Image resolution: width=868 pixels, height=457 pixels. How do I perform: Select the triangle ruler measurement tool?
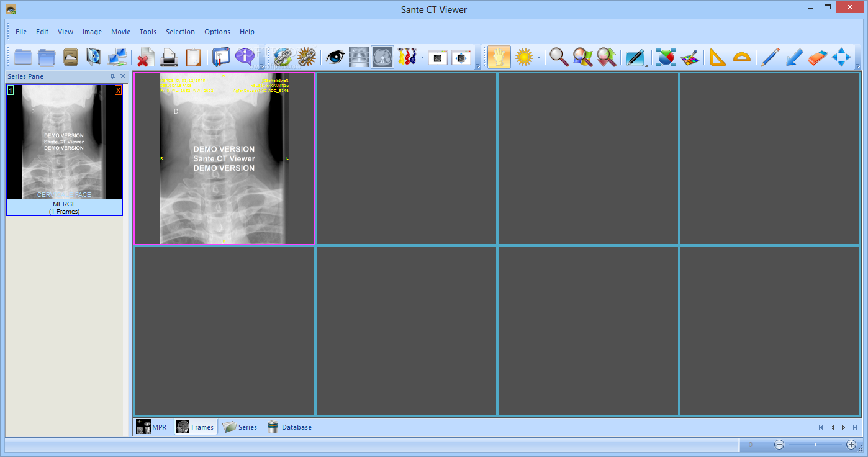[718, 57]
